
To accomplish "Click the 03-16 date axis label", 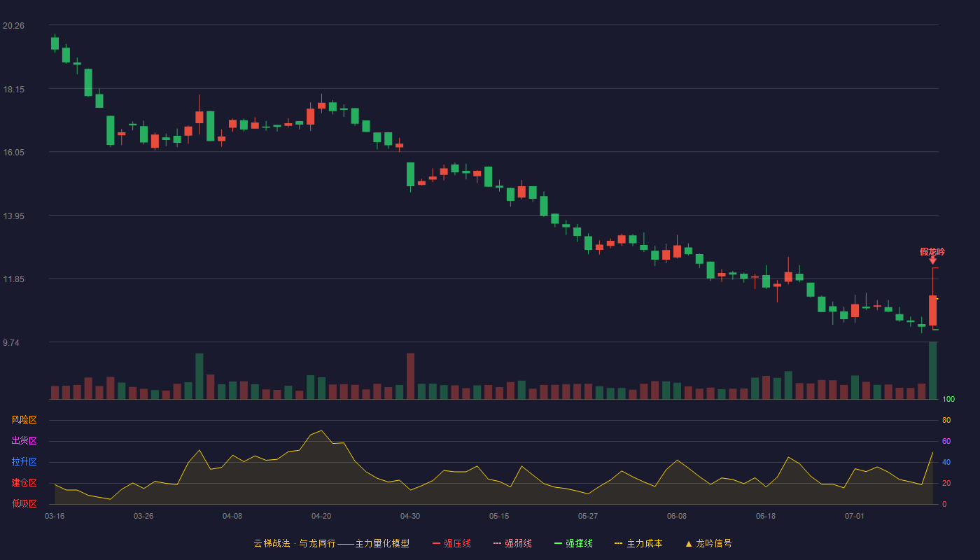I will [55, 516].
